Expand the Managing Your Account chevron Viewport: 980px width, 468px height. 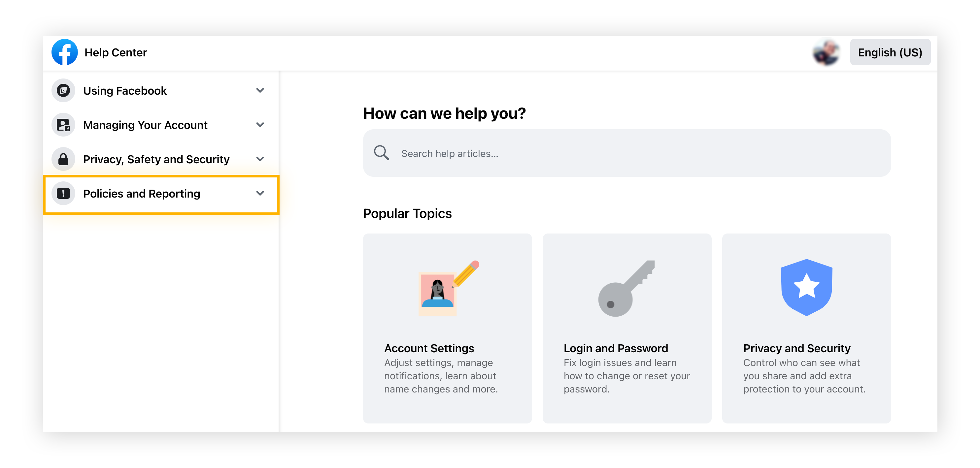tap(260, 125)
